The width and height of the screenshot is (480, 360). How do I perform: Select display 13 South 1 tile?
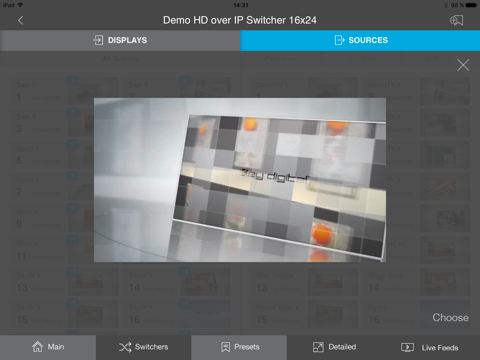click(64, 282)
